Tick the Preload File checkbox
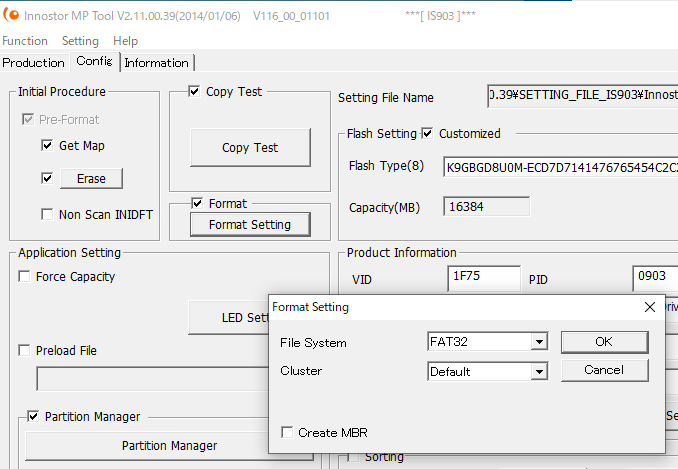Screen dimensions: 678x469 tap(24, 350)
